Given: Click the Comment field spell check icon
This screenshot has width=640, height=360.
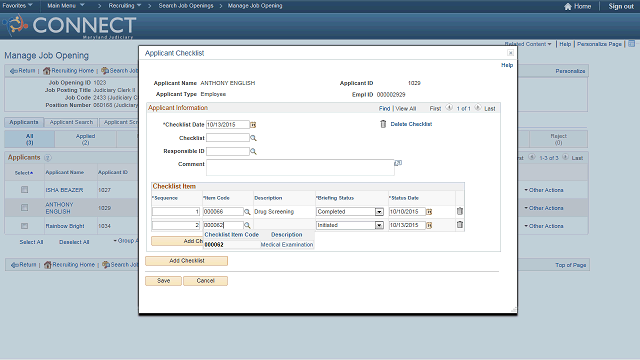Looking at the screenshot, I should [x=398, y=163].
